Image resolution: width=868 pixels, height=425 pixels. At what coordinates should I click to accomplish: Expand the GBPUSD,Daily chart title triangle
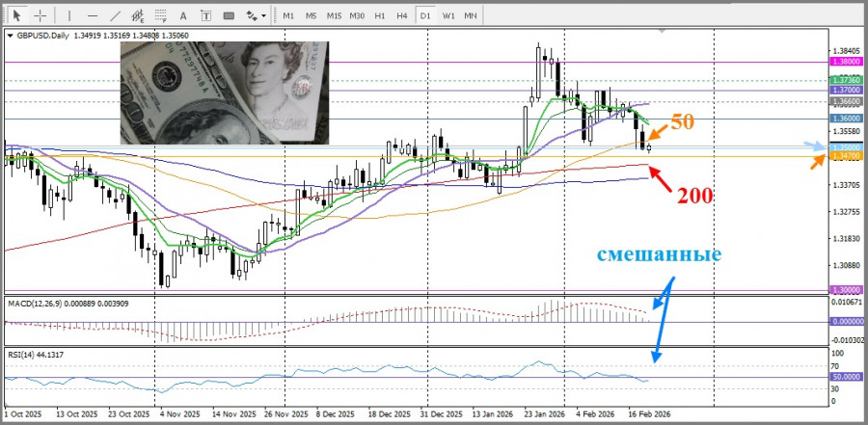(x=11, y=36)
